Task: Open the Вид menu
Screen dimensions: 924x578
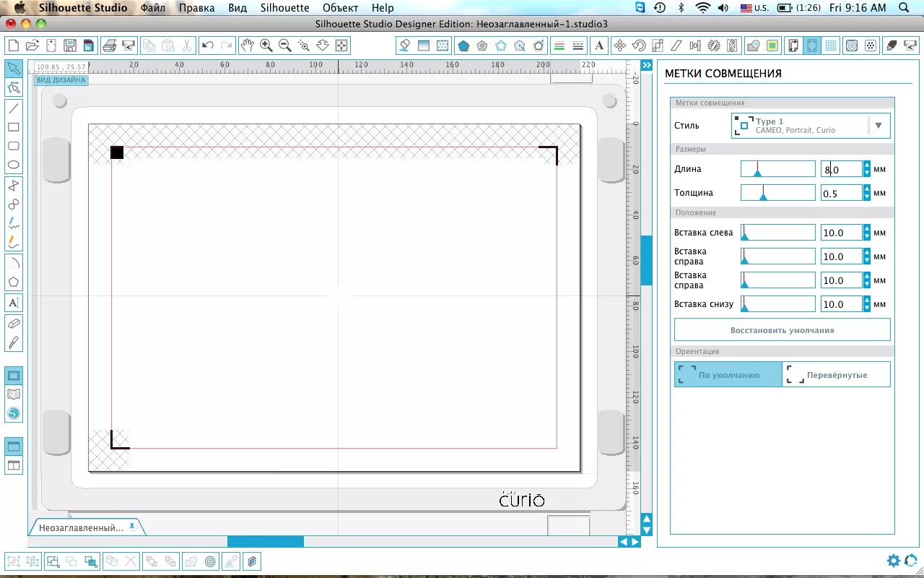Action: pos(237,8)
